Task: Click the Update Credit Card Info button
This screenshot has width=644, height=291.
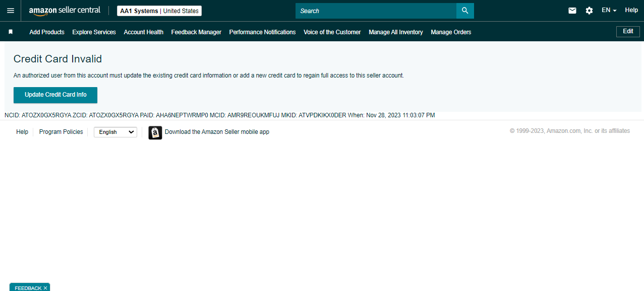Action: (x=55, y=95)
